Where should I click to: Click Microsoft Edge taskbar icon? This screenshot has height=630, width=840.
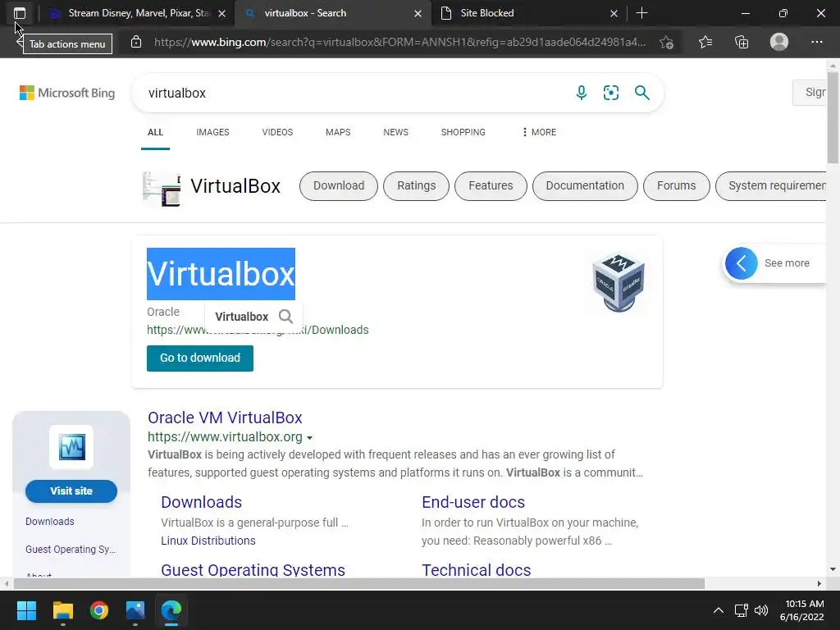pos(171,610)
